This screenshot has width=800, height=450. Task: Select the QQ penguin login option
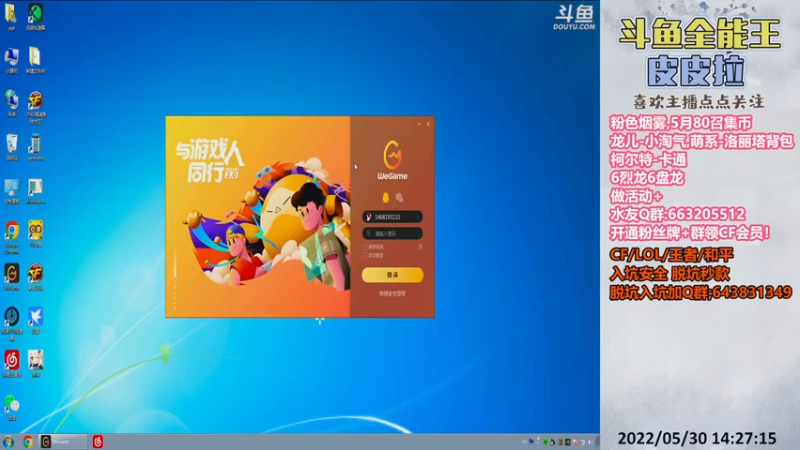click(386, 197)
